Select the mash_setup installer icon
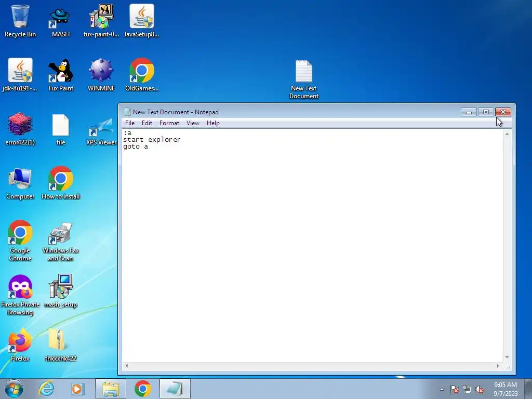 [x=61, y=291]
